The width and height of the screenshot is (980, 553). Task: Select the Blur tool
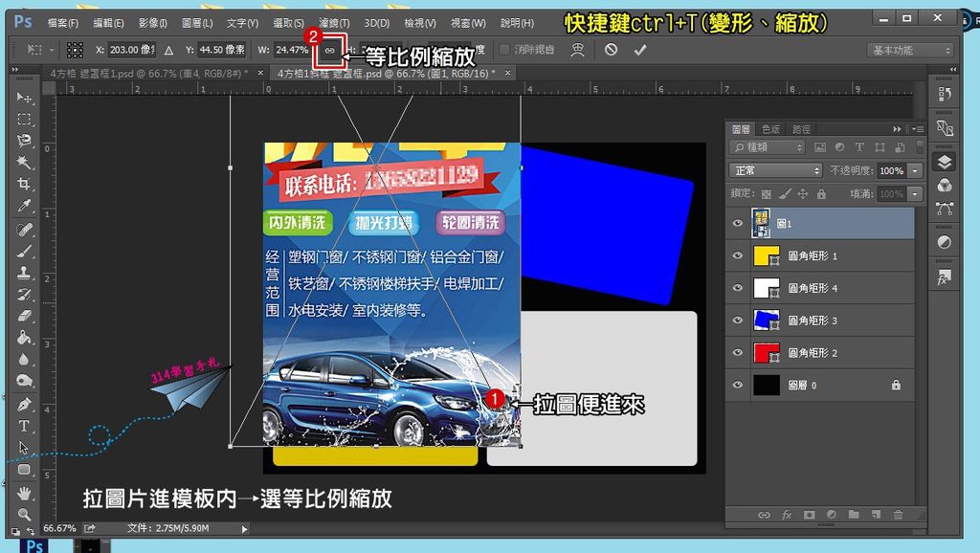coord(24,360)
